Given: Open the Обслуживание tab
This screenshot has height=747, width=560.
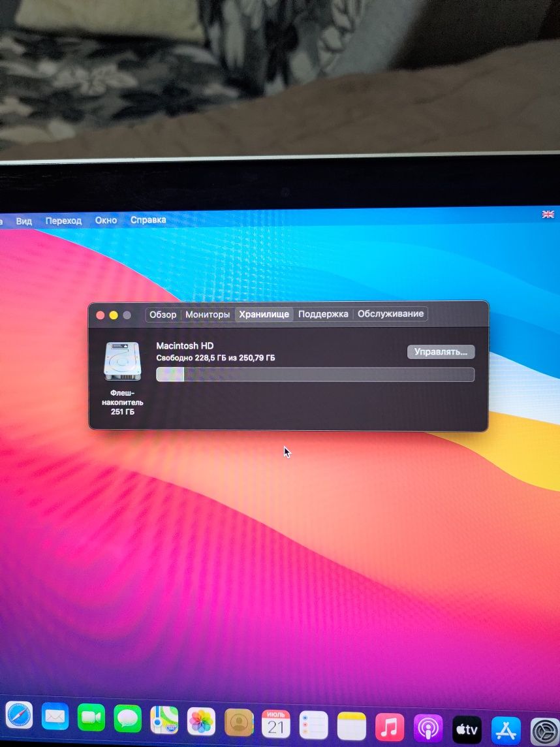Looking at the screenshot, I should click(x=390, y=314).
